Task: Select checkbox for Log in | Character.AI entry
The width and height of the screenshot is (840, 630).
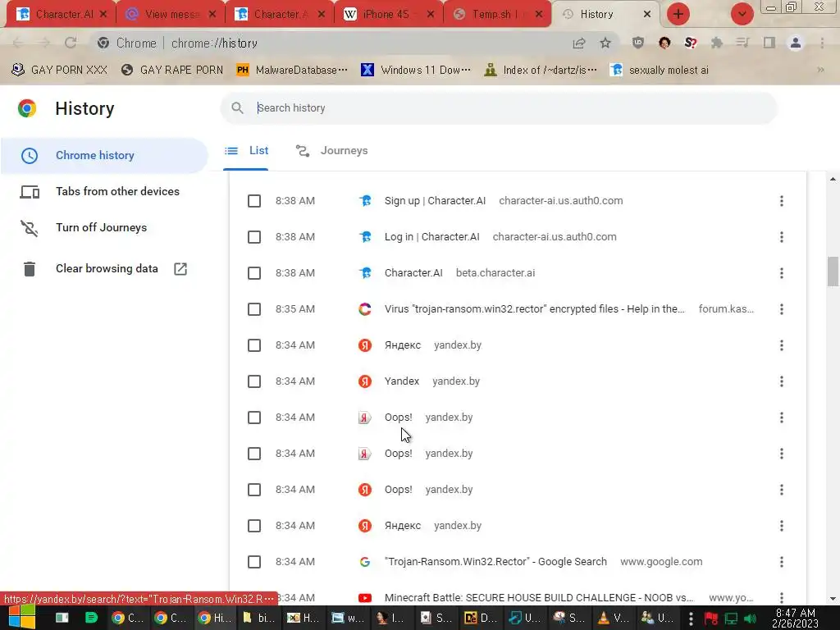Action: (x=254, y=237)
